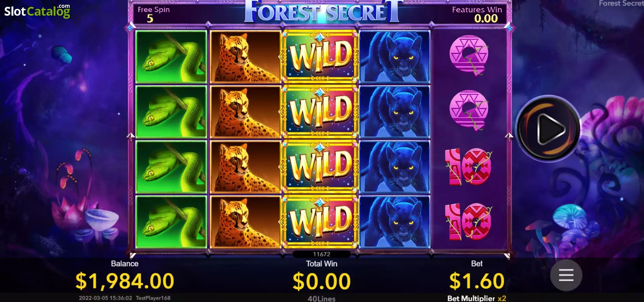This screenshot has width=644, height=302.
Task: Click the $1,984.00 Balance value
Action: 125,281
